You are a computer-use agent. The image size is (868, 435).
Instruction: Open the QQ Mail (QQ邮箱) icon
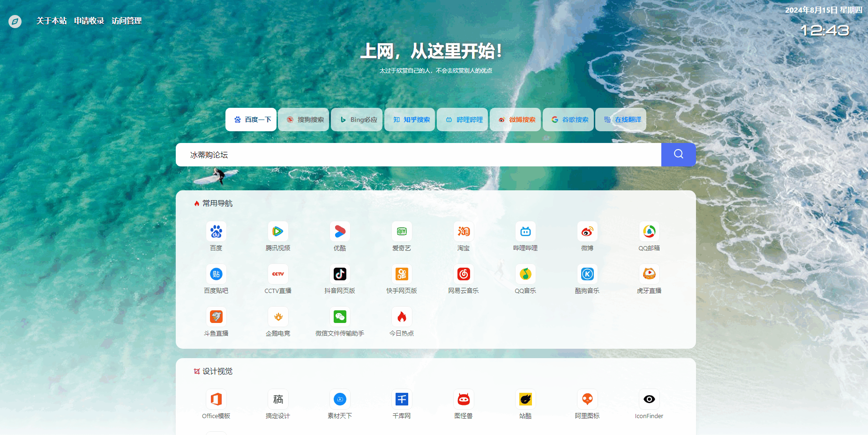coord(649,232)
